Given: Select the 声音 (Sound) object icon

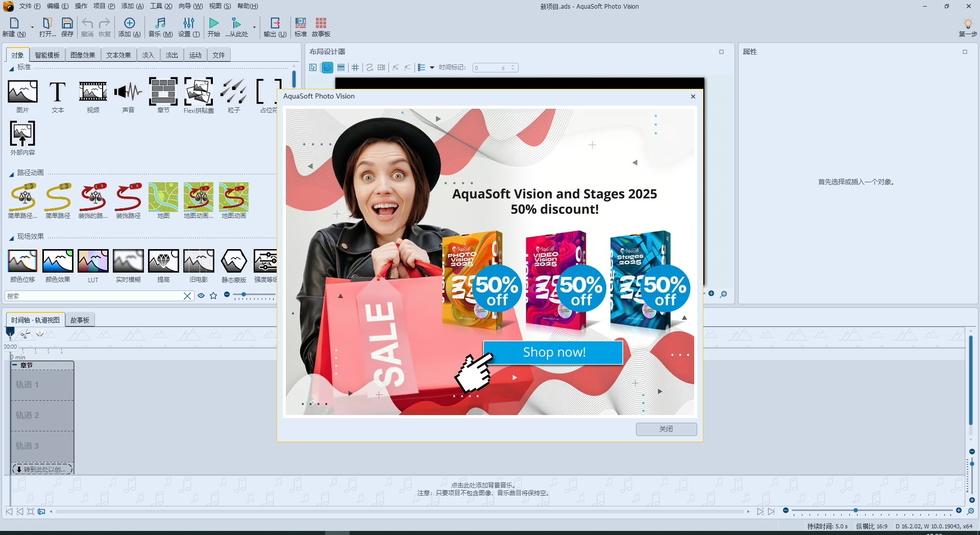Looking at the screenshot, I should point(128,92).
